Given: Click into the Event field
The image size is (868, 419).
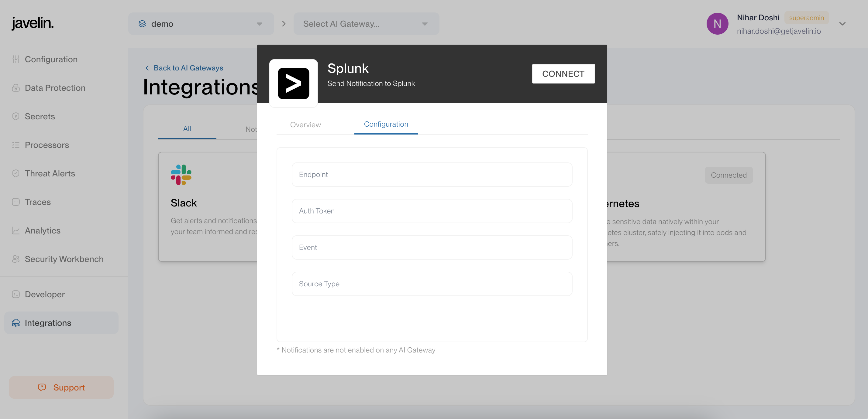Looking at the screenshot, I should point(432,247).
